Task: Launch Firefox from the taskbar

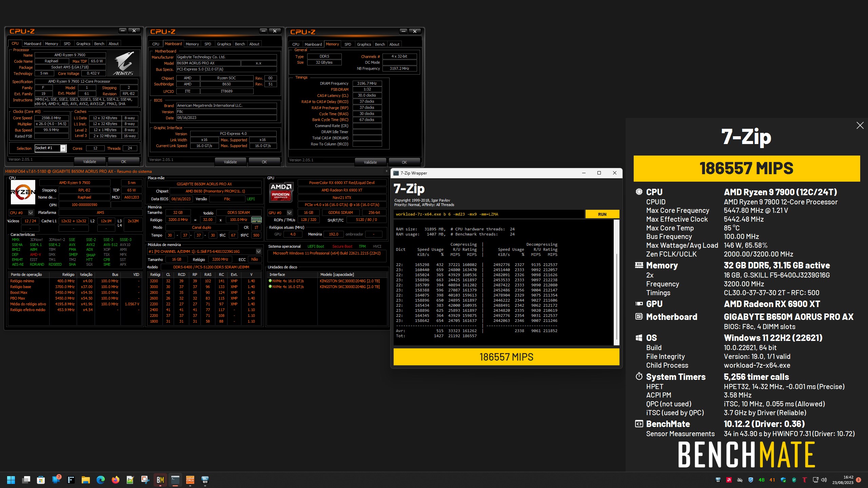Action: [116, 480]
